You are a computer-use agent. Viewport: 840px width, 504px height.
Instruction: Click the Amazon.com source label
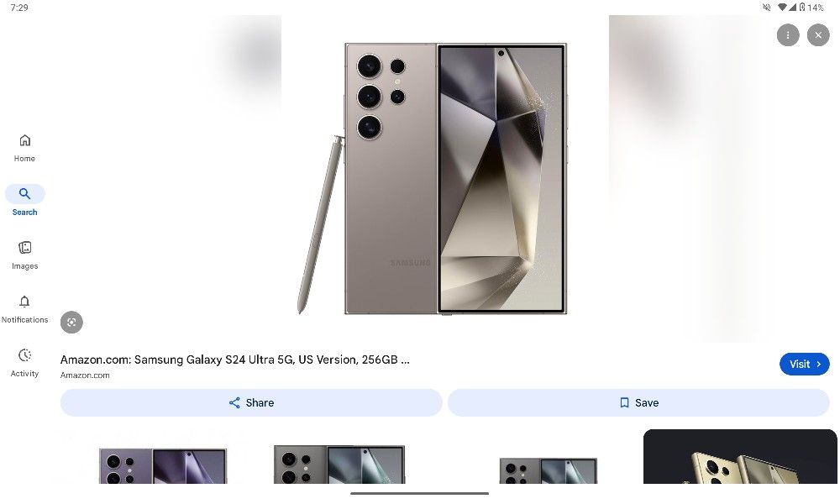click(x=85, y=375)
